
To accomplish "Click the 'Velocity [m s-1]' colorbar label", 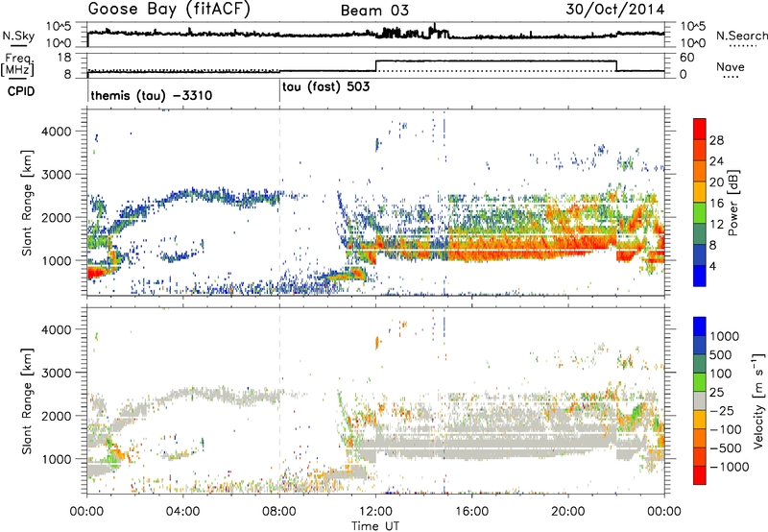I will tap(757, 400).
